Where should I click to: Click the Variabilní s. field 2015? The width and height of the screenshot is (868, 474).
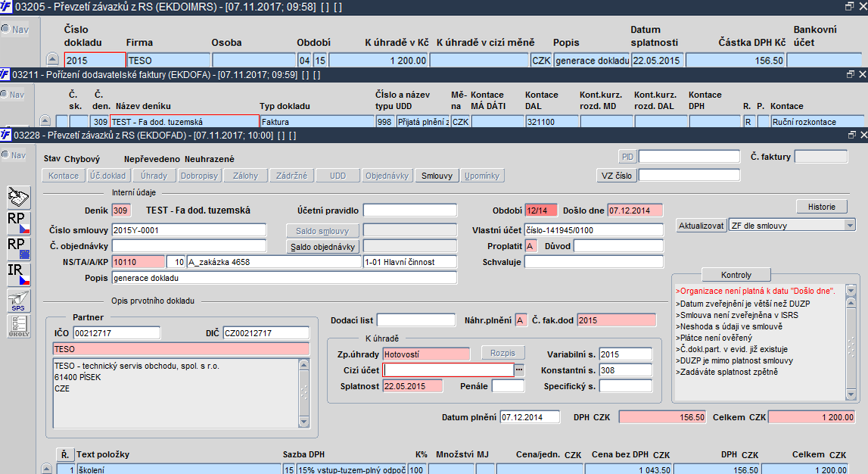(x=626, y=354)
